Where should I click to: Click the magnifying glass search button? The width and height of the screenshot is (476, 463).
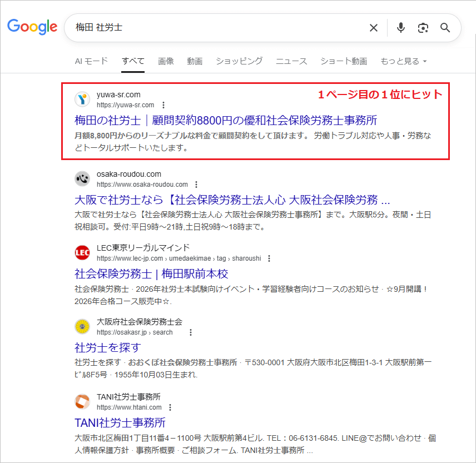[x=445, y=28]
